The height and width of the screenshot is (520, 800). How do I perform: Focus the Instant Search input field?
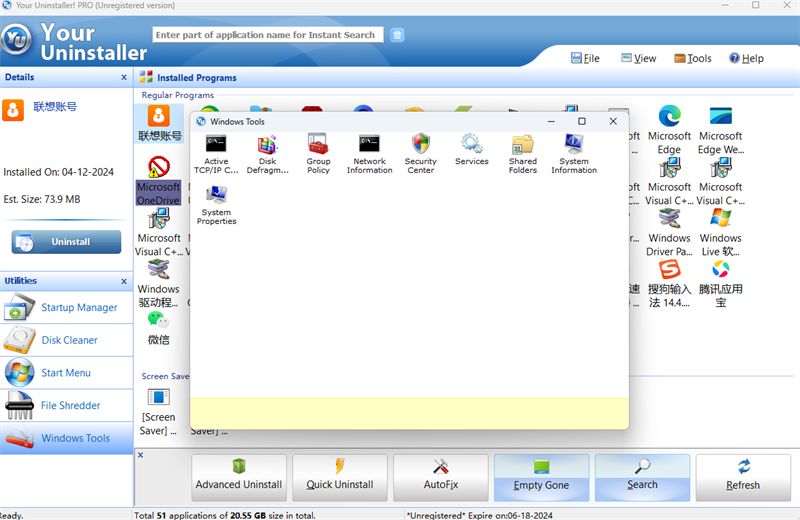(x=267, y=35)
